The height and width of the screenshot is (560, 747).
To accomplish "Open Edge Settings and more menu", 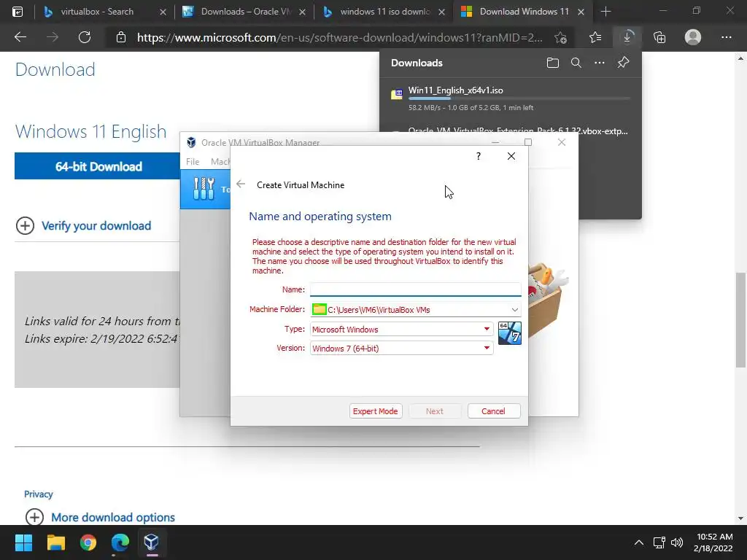I will 726,37.
